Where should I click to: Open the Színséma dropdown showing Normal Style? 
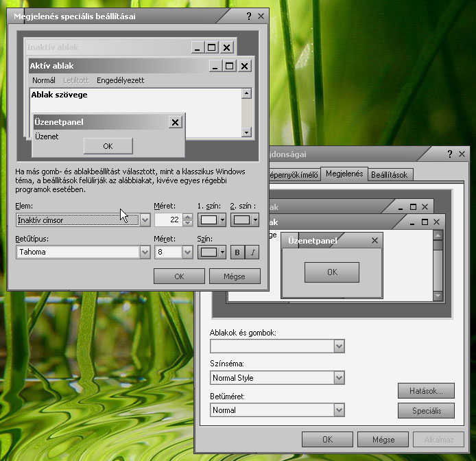pos(338,378)
